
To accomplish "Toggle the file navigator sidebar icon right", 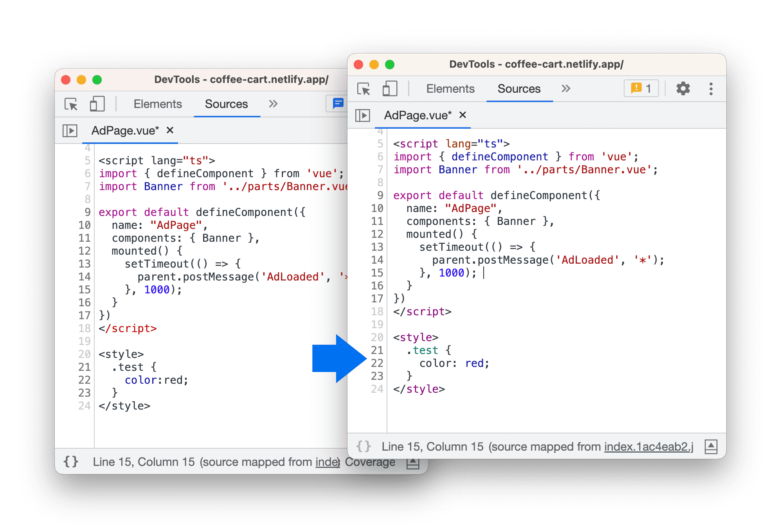I will tap(362, 115).
